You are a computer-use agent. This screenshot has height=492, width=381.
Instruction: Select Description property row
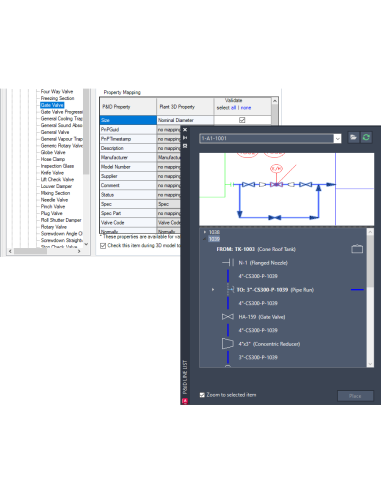point(128,148)
